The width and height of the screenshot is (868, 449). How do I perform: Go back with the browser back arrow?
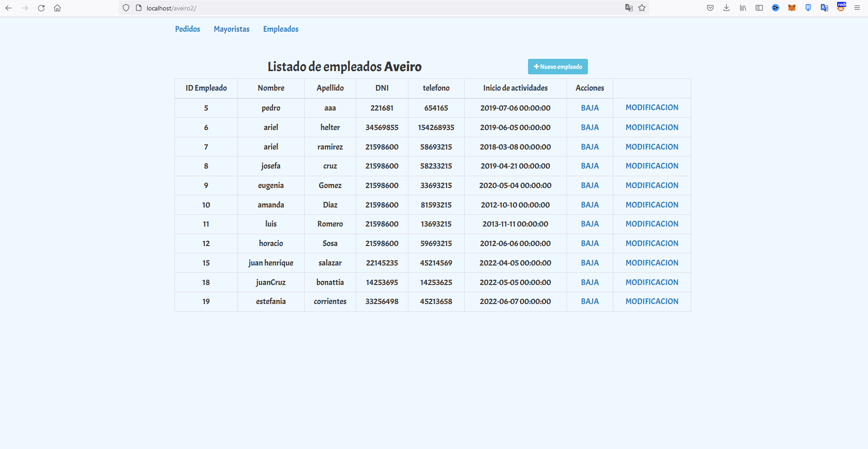point(9,8)
